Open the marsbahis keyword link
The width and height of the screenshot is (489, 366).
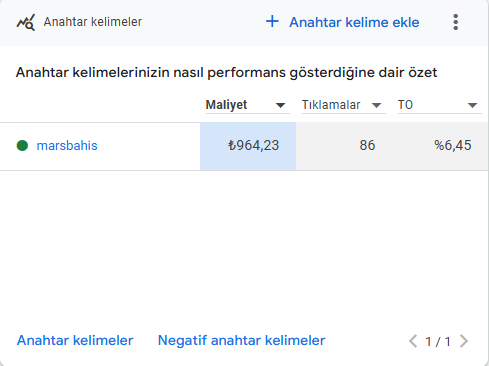67,146
